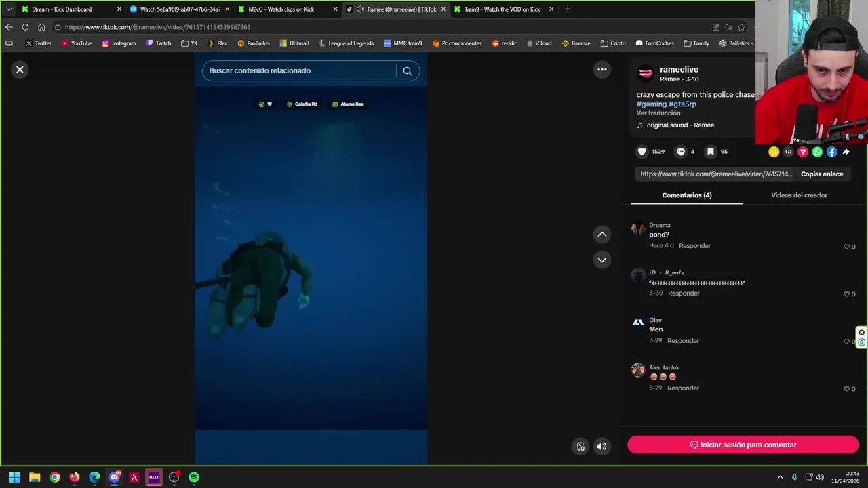The height and width of the screenshot is (488, 868).
Task: Mute the video with speaker icon
Action: point(601,446)
